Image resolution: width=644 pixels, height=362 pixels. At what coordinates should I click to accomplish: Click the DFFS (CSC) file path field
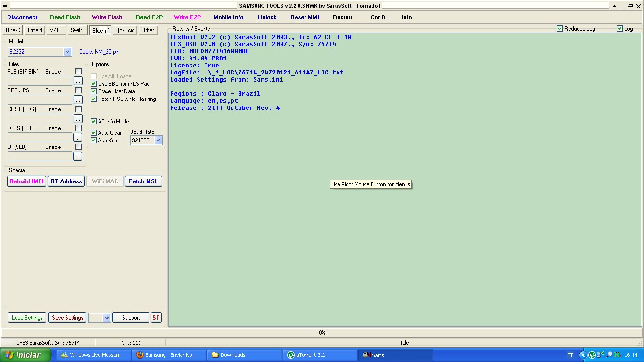[40, 138]
